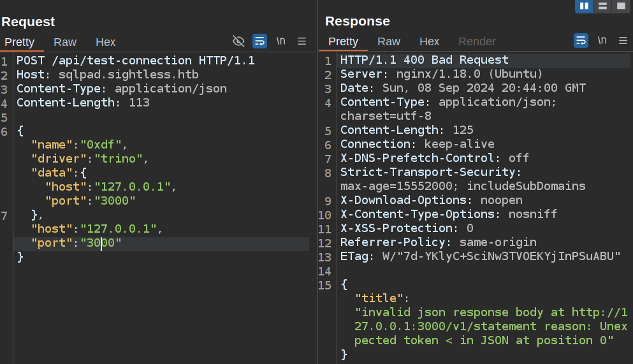The width and height of the screenshot is (633, 364).
Task: Toggle hidden characters eye icon in Request
Action: tap(239, 41)
